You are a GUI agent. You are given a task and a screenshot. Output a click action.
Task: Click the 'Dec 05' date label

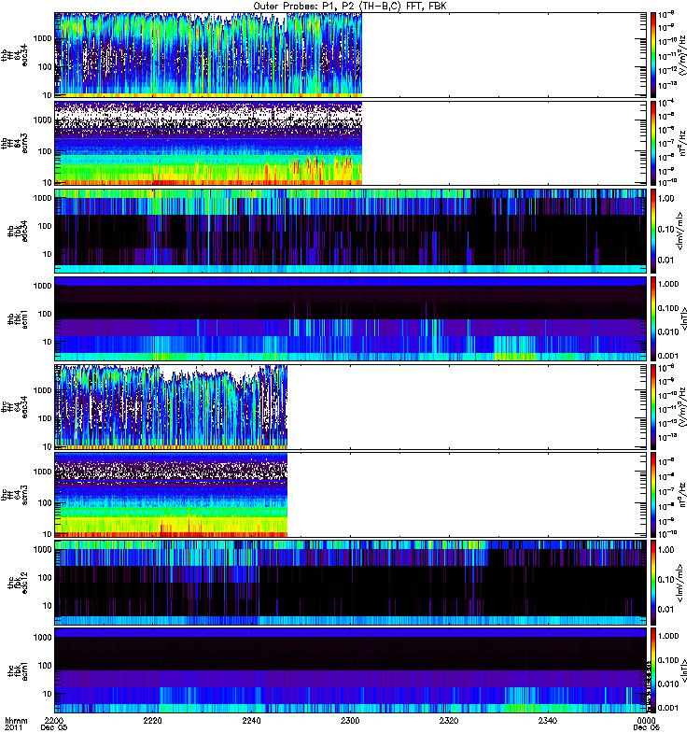[x=54, y=727]
